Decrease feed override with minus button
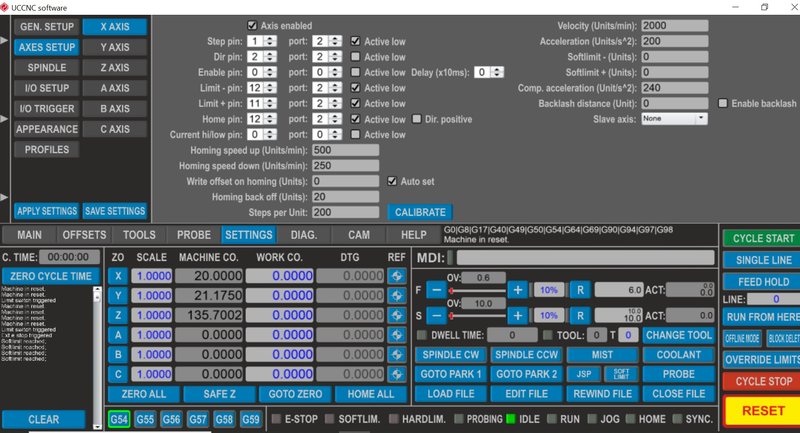The width and height of the screenshot is (800, 433). [x=436, y=290]
